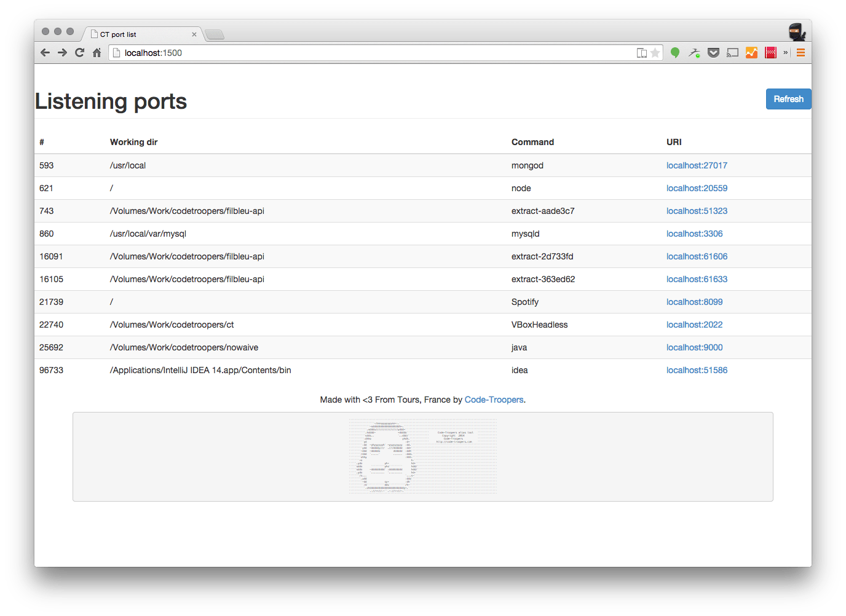This screenshot has height=616, width=846.
Task: Open the orange Google Analytics extension
Action: pyautogui.click(x=751, y=53)
